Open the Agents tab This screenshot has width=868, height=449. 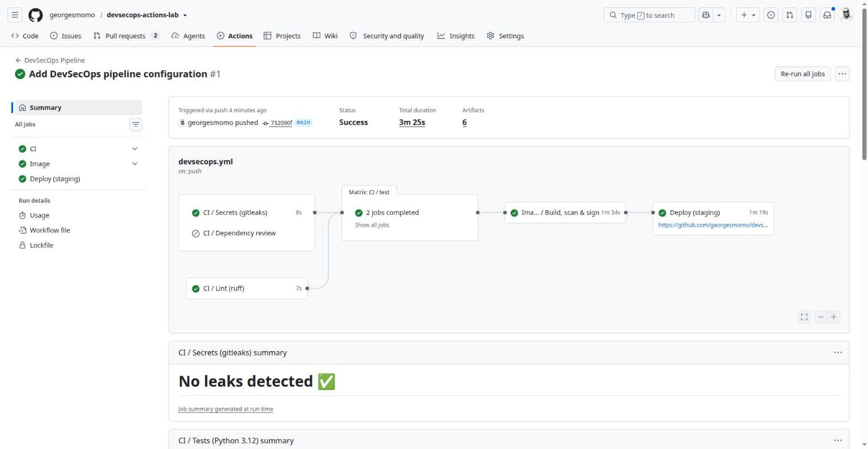tap(188, 36)
